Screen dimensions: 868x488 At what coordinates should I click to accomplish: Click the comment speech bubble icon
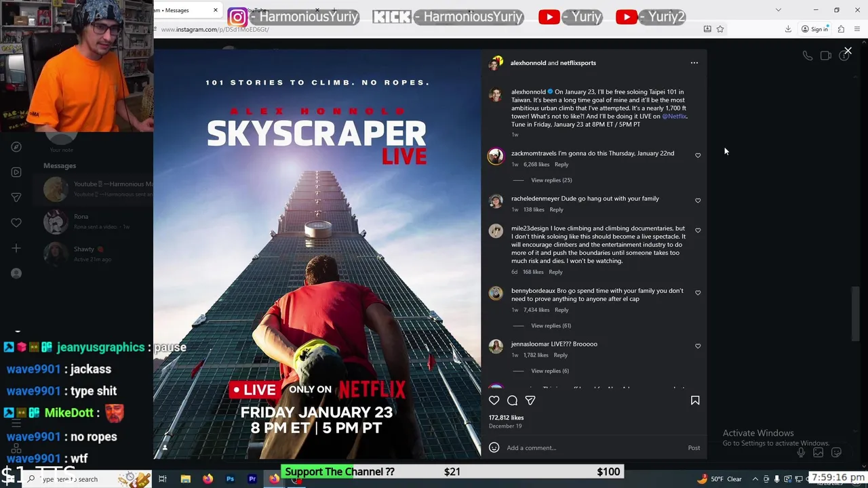pos(513,401)
